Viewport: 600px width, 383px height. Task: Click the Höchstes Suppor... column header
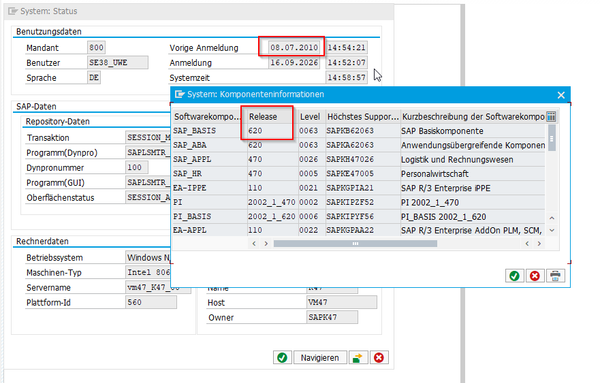pos(363,117)
